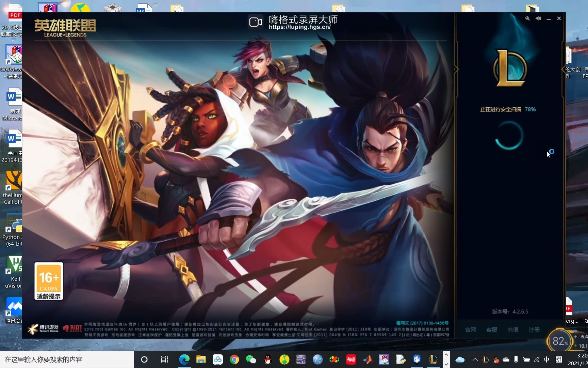Open the CAJViewer books icon in taskbar
588x368 pixels.
(x=384, y=359)
